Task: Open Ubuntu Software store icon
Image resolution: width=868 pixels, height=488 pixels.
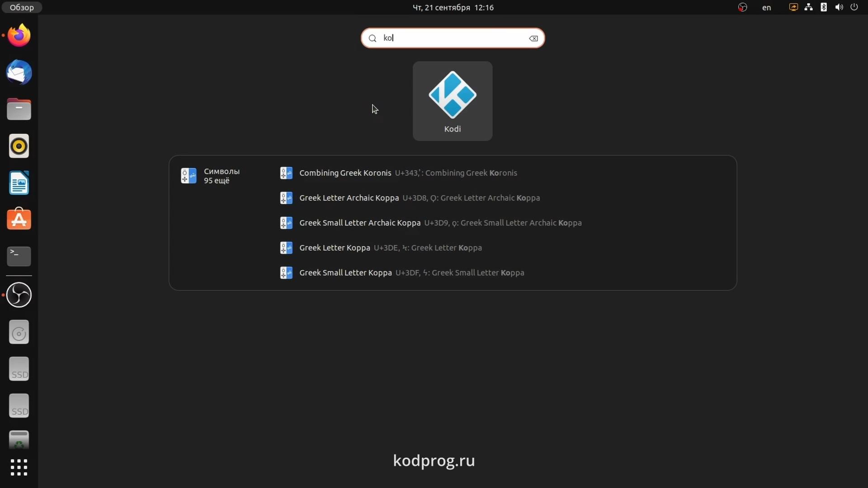Action: (x=19, y=220)
